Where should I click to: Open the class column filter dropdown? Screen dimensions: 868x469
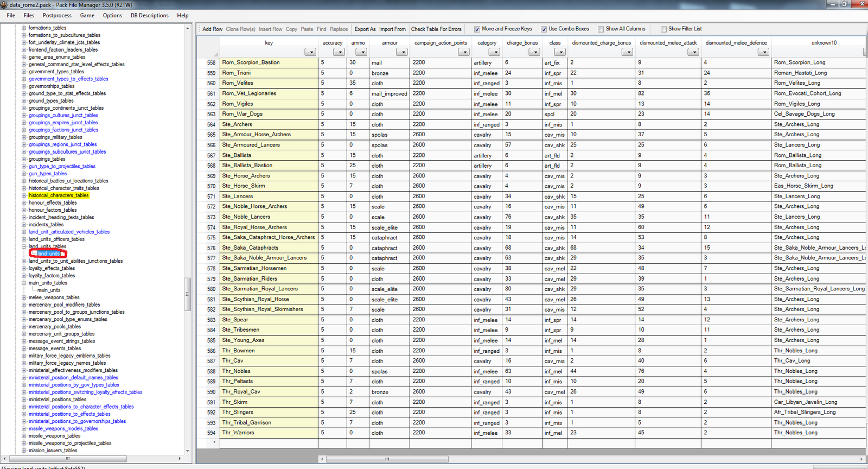[560, 52]
